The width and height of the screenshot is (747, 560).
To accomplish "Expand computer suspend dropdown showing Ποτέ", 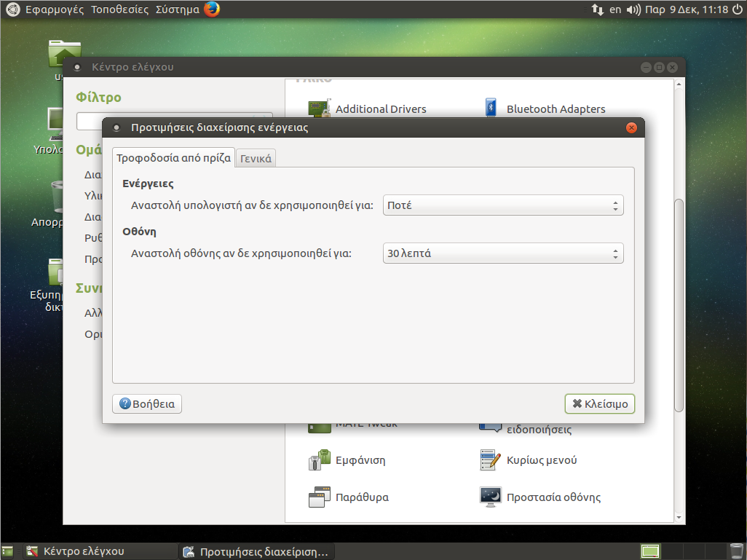I will 503,205.
